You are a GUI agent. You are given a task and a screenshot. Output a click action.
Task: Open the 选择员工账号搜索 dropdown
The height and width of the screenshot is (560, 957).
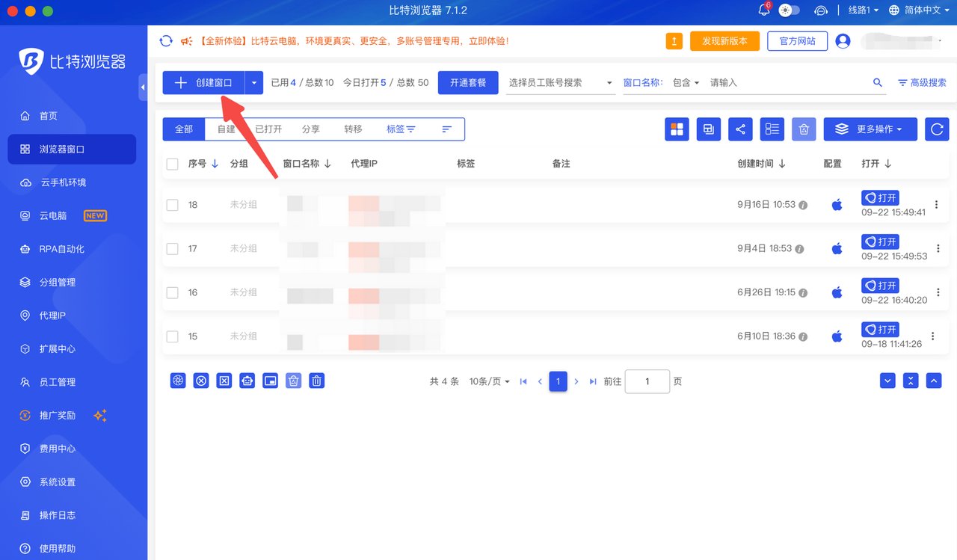click(560, 83)
